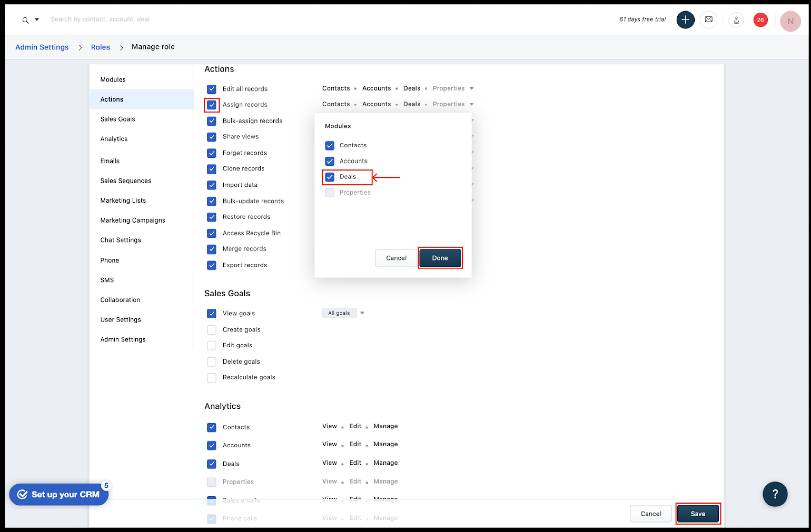This screenshot has width=811, height=532.
Task: Open the search filter caret
Action: coord(37,20)
